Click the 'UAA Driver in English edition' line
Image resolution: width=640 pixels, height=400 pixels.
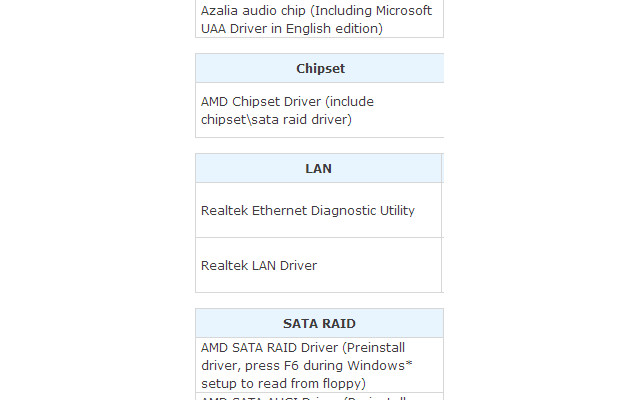(x=292, y=29)
